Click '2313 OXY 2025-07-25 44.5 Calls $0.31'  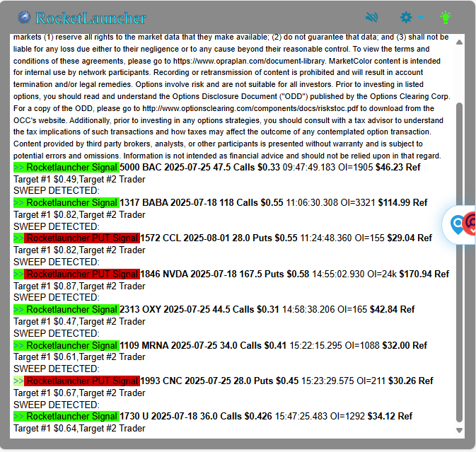pos(199,310)
